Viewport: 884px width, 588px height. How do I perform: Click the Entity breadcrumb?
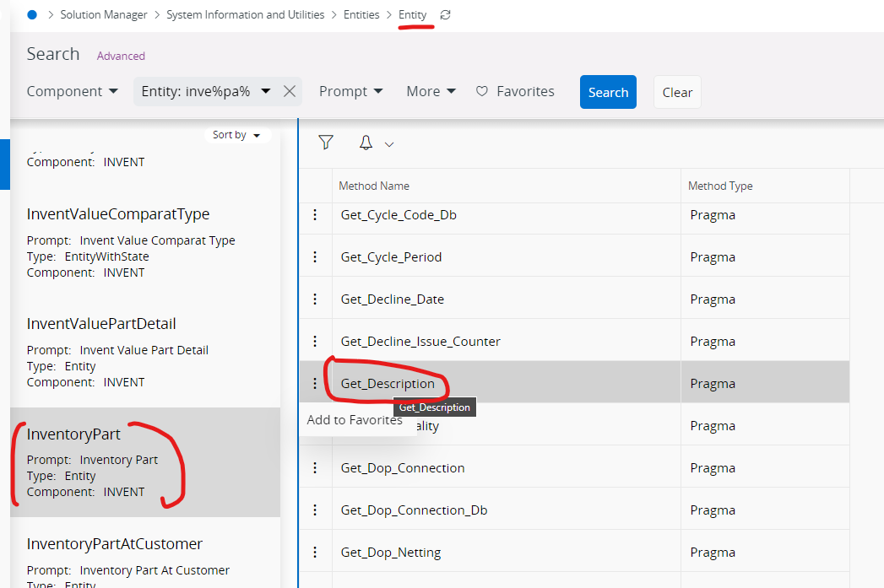(412, 14)
